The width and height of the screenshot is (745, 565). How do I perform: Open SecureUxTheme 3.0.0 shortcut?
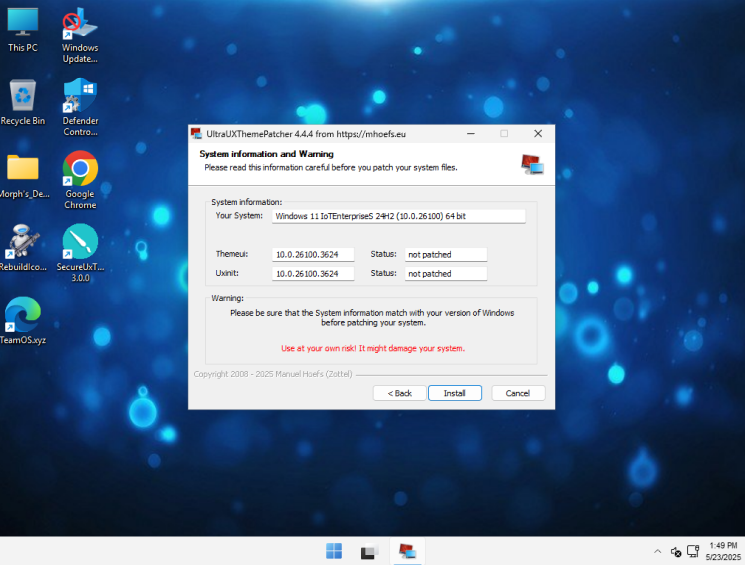click(x=80, y=253)
